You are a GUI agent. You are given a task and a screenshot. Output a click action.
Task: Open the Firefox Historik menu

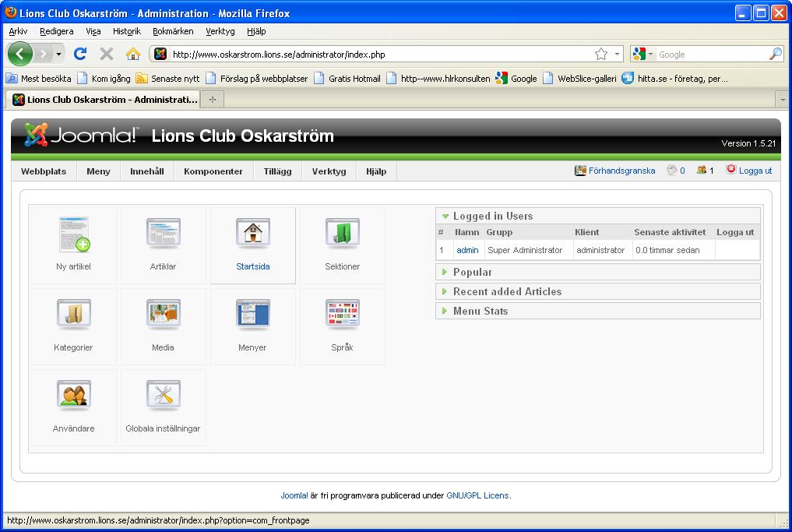[x=127, y=31]
